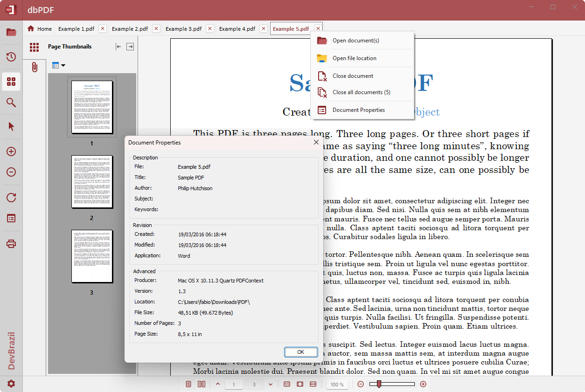Expand thumbnails panel with right arrow icon

tap(130, 47)
